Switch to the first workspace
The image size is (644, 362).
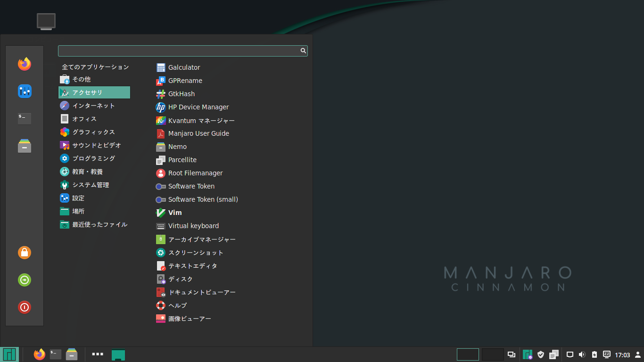point(468,354)
